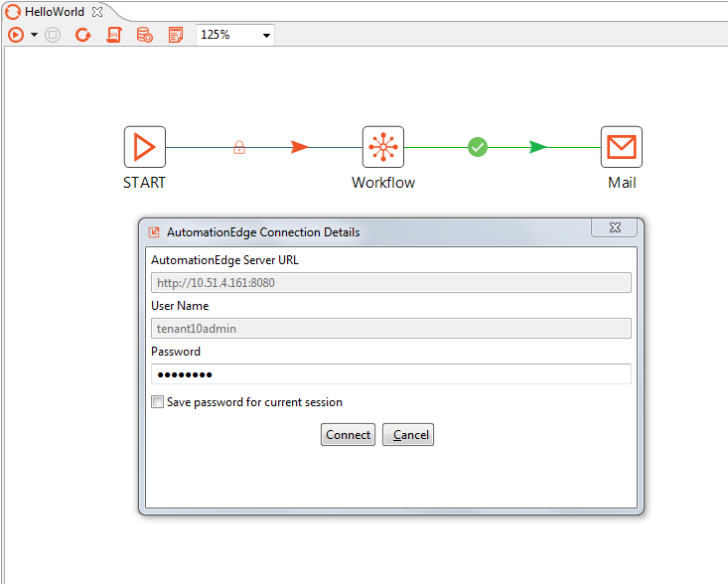Click the orange replay icon in toolbar

coord(83,35)
